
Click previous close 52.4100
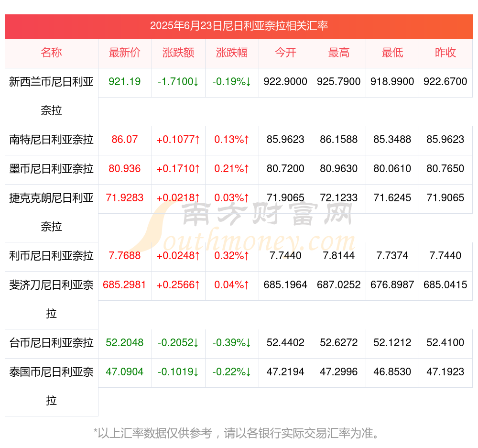(445, 343)
